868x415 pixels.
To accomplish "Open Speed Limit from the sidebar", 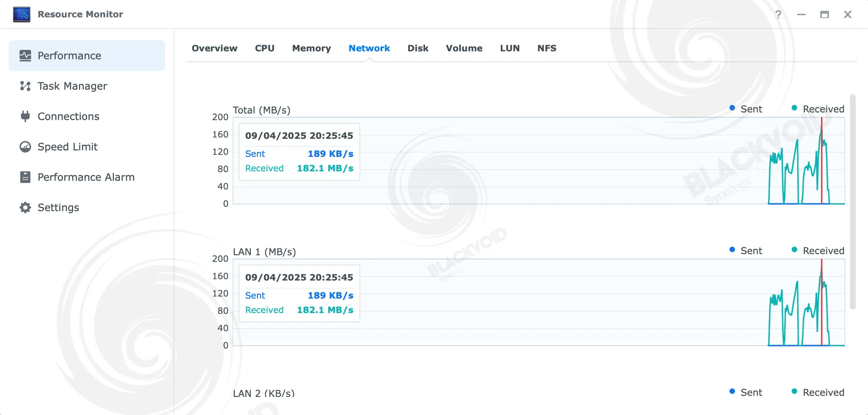I will click(87, 147).
